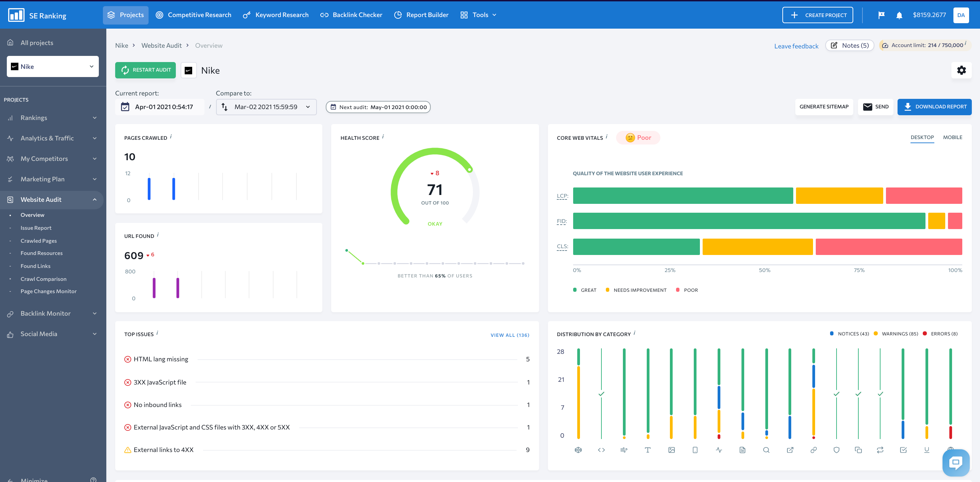Switch Core Web Vitals to MOBILE view
This screenshot has height=482, width=980.
952,137
